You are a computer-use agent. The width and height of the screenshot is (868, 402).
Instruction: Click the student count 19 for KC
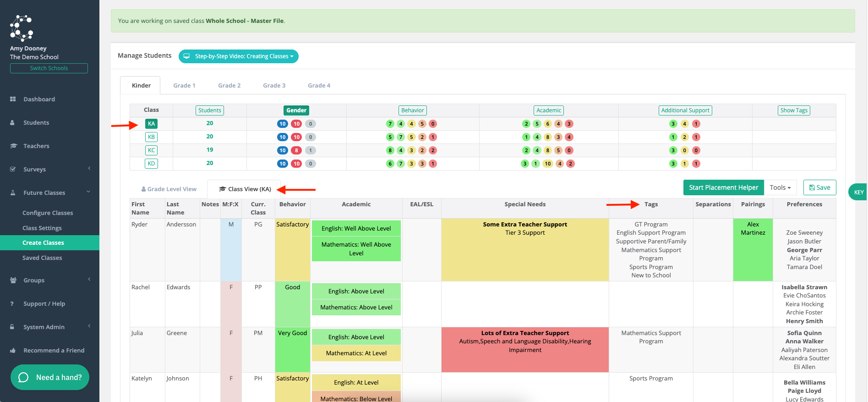pos(210,150)
